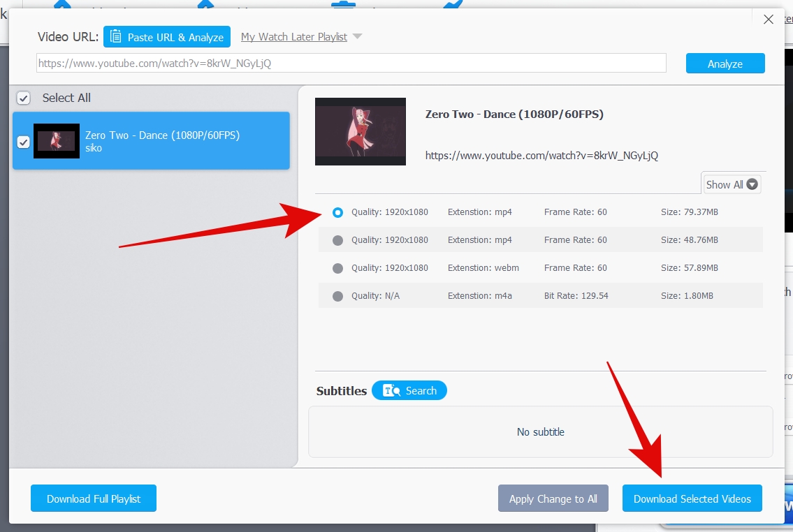This screenshot has height=532, width=793.
Task: Click the 'siko' uploader name
Action: (x=94, y=148)
